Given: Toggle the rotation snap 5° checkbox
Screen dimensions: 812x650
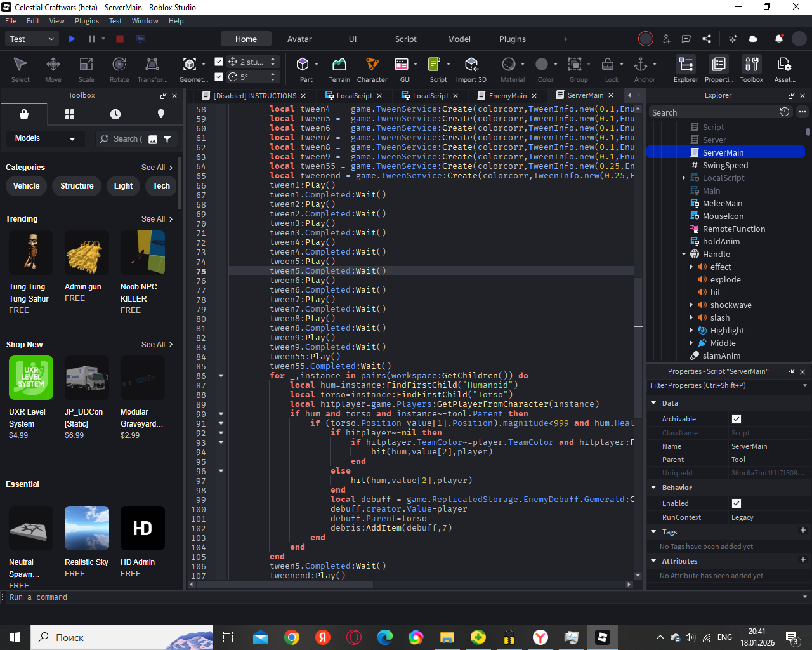Looking at the screenshot, I should (219, 77).
